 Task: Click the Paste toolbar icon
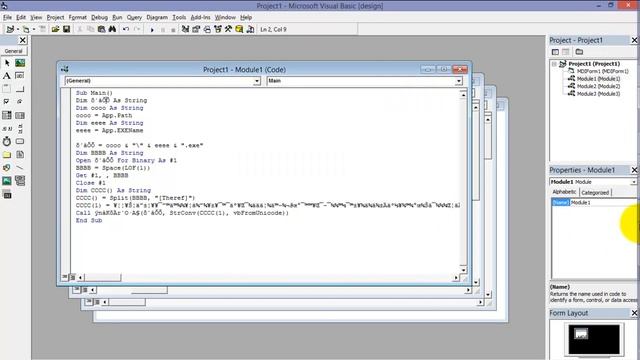pos(101,29)
